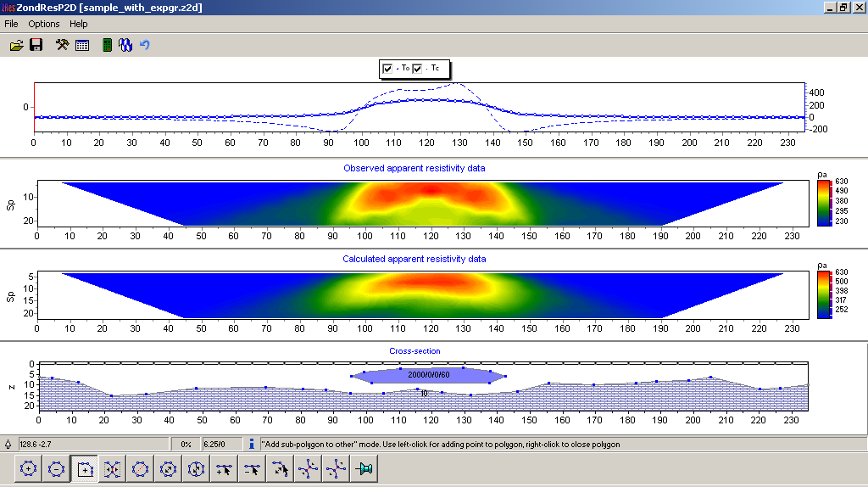Toggle the Tc curve checkbox in legend
Screen dimensions: 868x487
pos(417,68)
